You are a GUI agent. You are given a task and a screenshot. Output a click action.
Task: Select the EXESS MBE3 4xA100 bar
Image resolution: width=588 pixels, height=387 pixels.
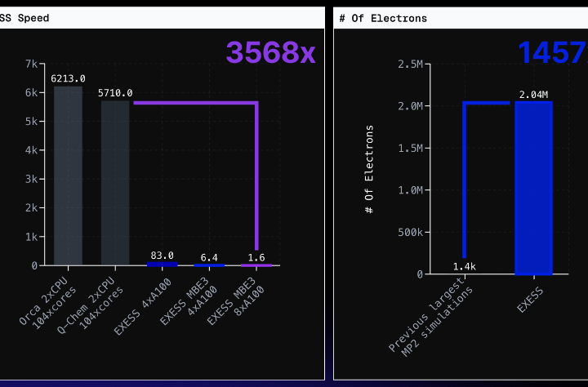(209, 265)
